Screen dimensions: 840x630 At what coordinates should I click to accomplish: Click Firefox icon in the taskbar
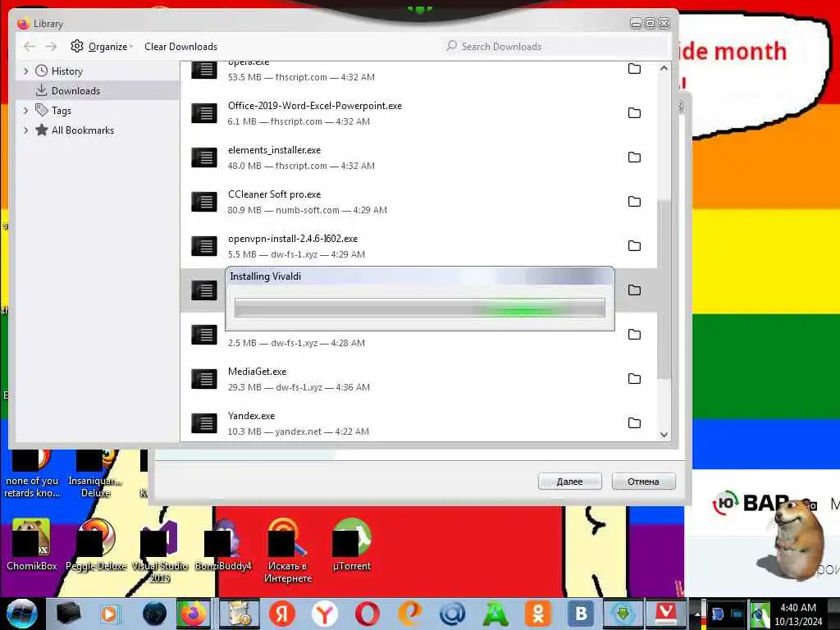coord(194,614)
